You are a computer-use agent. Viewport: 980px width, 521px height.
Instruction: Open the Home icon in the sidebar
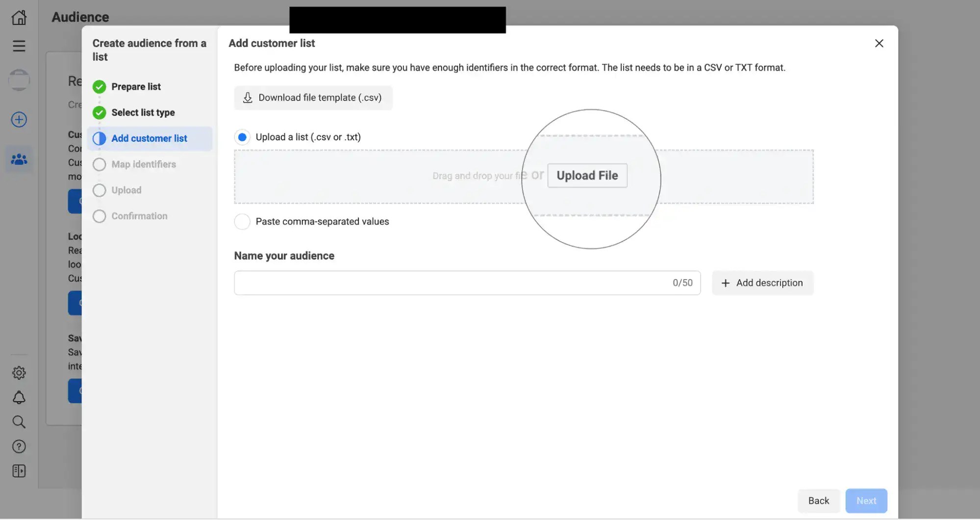(x=19, y=17)
